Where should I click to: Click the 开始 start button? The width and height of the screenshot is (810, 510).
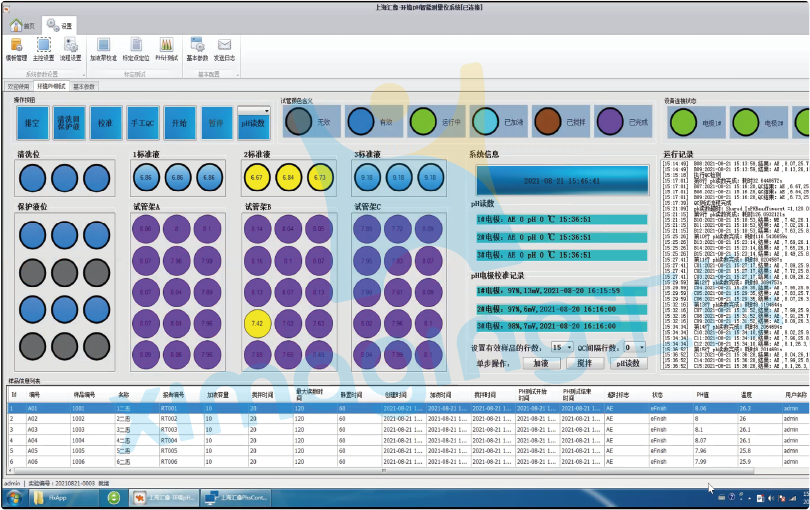click(x=179, y=123)
